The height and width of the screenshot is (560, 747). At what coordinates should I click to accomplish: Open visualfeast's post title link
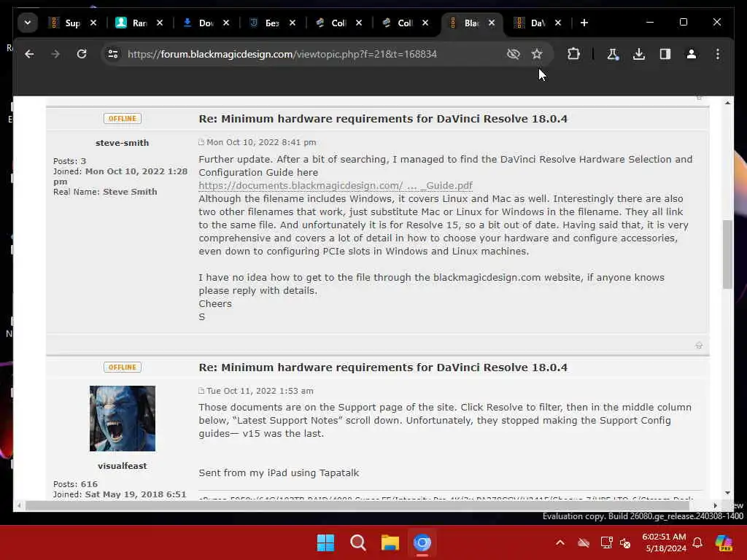click(x=383, y=367)
